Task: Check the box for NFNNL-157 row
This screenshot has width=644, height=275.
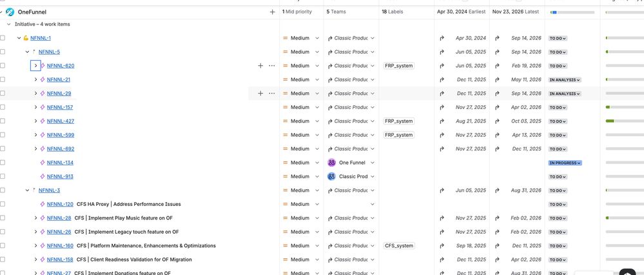Action: pos(3,107)
